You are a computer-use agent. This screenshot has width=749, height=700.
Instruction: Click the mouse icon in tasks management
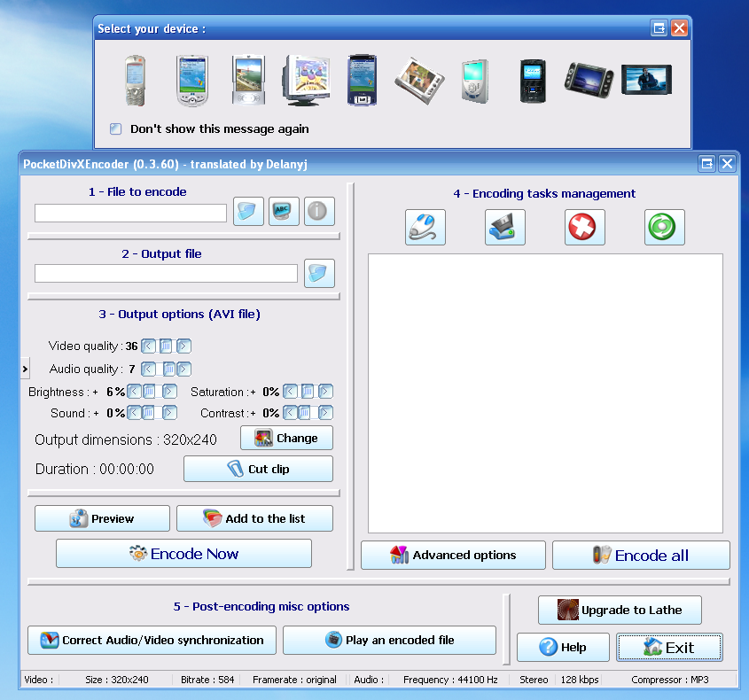tap(425, 228)
